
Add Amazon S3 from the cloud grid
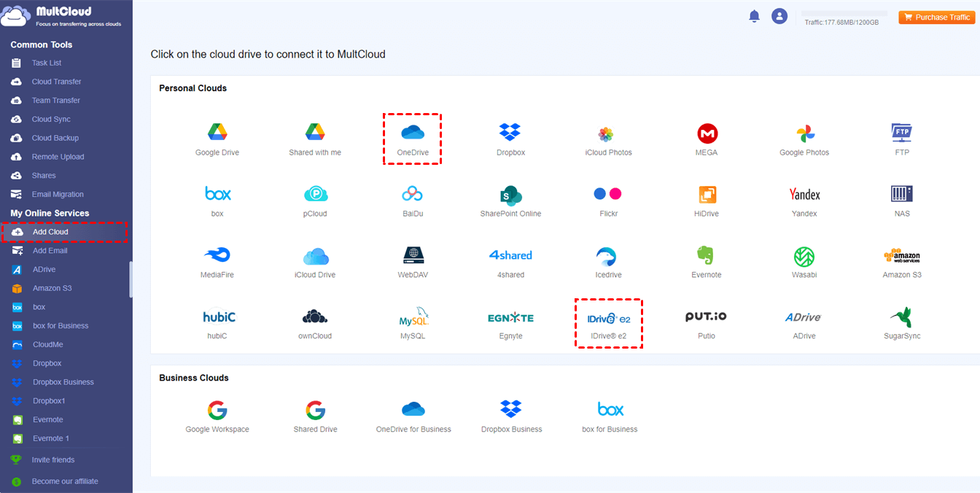(x=902, y=262)
